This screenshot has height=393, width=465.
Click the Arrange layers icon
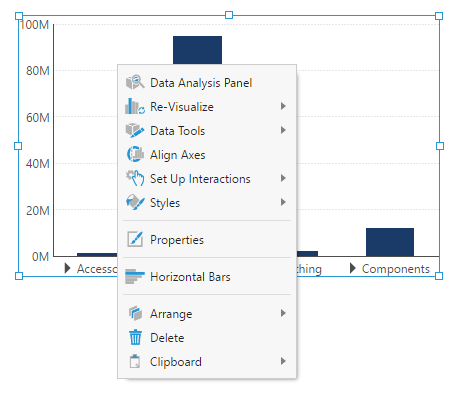pyautogui.click(x=135, y=313)
